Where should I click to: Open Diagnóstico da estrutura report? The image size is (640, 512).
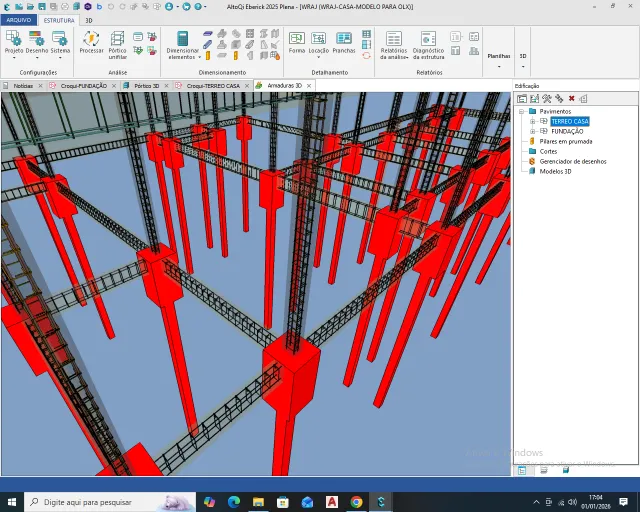(428, 45)
